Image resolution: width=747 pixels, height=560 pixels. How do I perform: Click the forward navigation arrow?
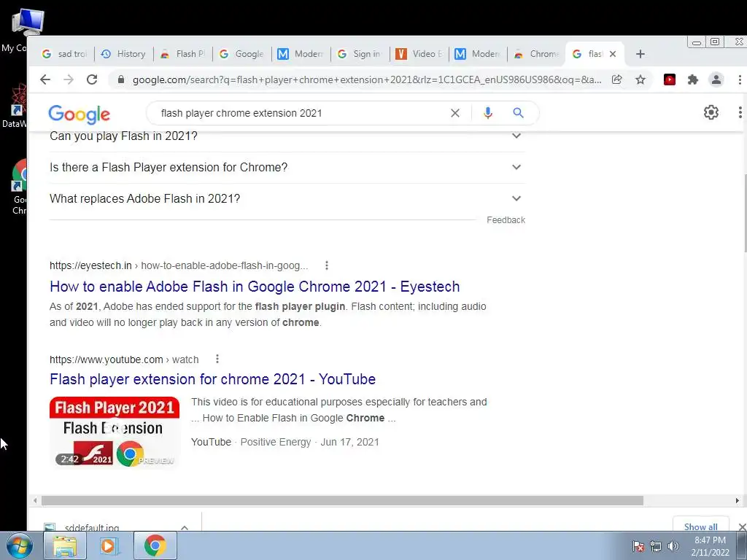point(69,79)
